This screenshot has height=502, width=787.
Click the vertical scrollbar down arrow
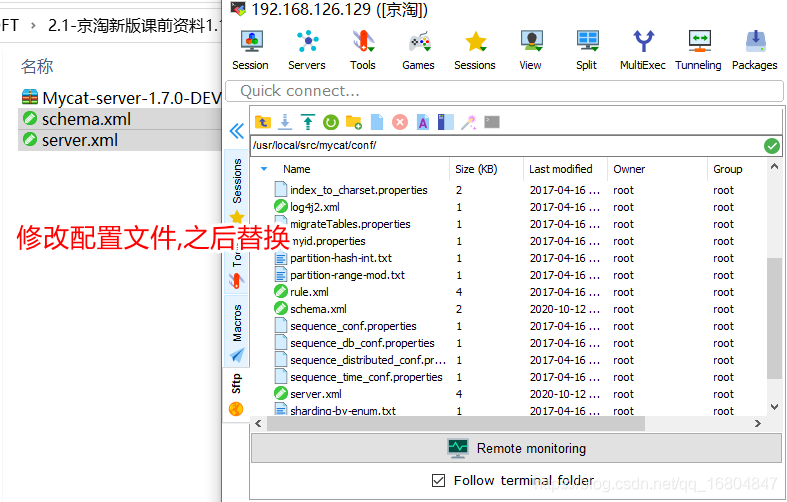tap(774, 407)
